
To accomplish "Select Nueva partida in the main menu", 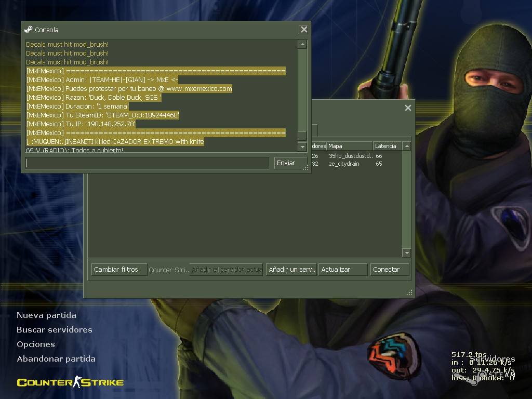I will (46, 315).
